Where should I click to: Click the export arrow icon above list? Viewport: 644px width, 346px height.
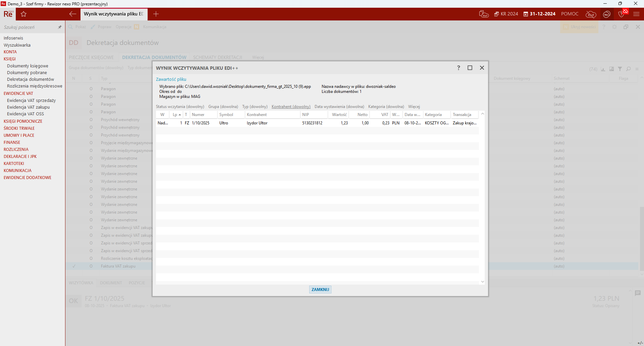[x=611, y=69]
